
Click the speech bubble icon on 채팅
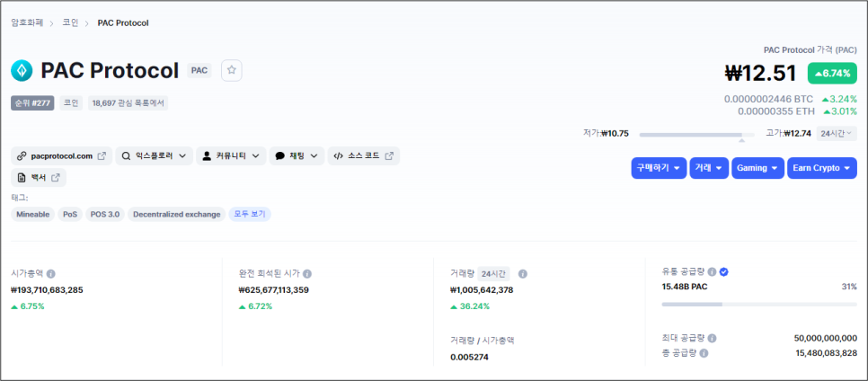click(x=280, y=156)
